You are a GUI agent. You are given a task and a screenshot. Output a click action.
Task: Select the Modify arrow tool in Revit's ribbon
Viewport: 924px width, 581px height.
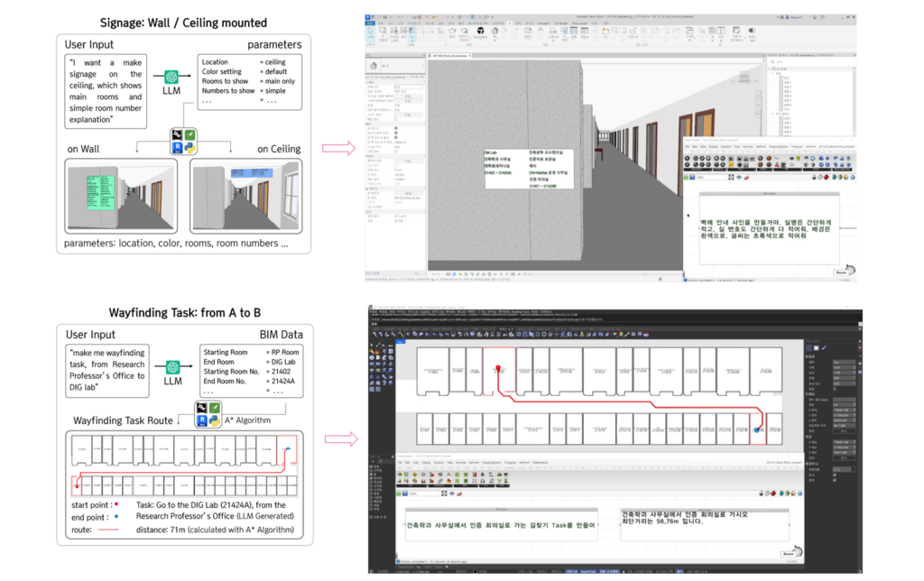371,33
